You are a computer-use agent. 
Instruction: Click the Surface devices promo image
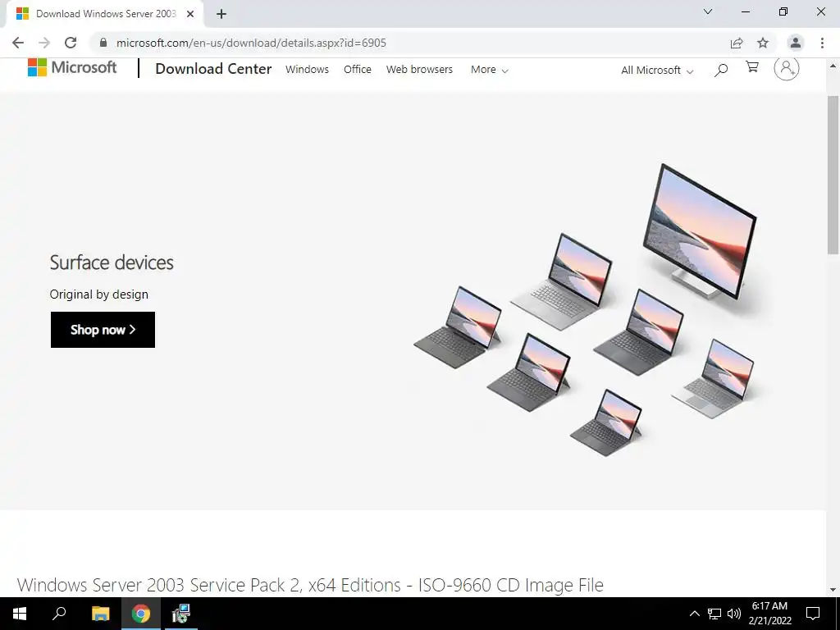tap(584, 311)
